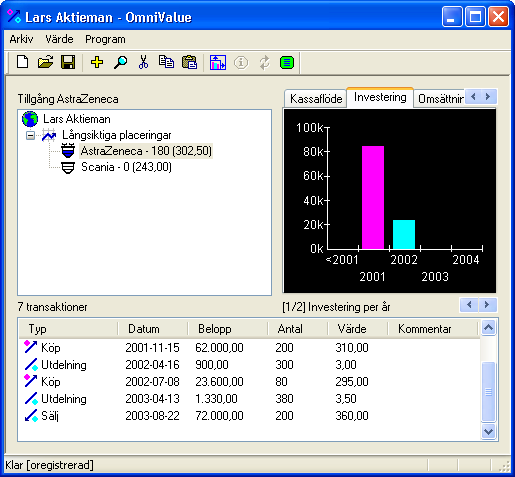515x477 pixels.
Task: Save using the floppy disk icon
Action: coord(68,62)
